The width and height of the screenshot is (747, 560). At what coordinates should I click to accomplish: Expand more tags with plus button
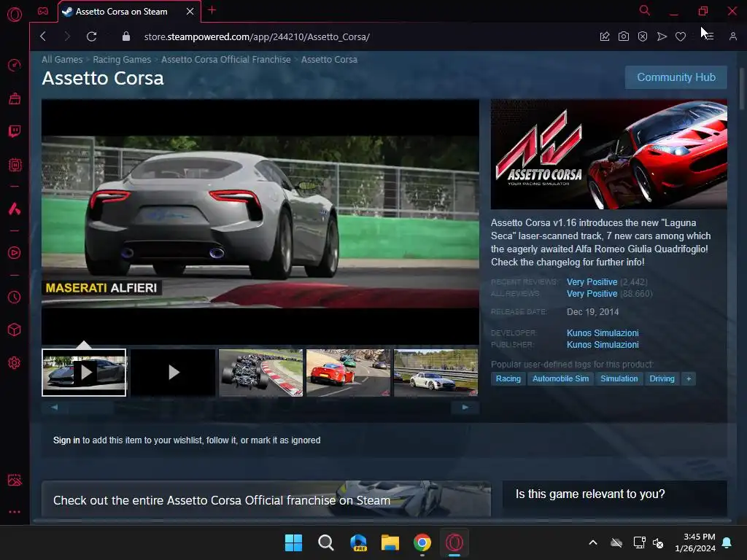pyautogui.click(x=689, y=378)
